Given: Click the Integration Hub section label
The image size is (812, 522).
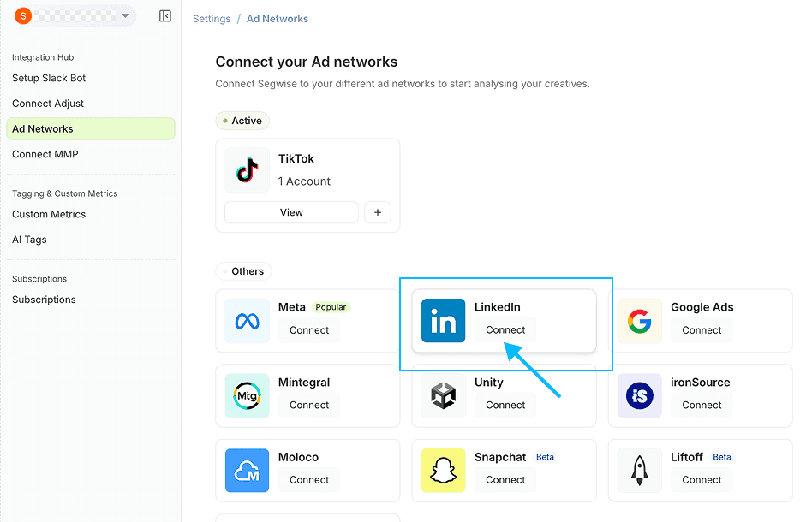Looking at the screenshot, I should pyautogui.click(x=43, y=57).
